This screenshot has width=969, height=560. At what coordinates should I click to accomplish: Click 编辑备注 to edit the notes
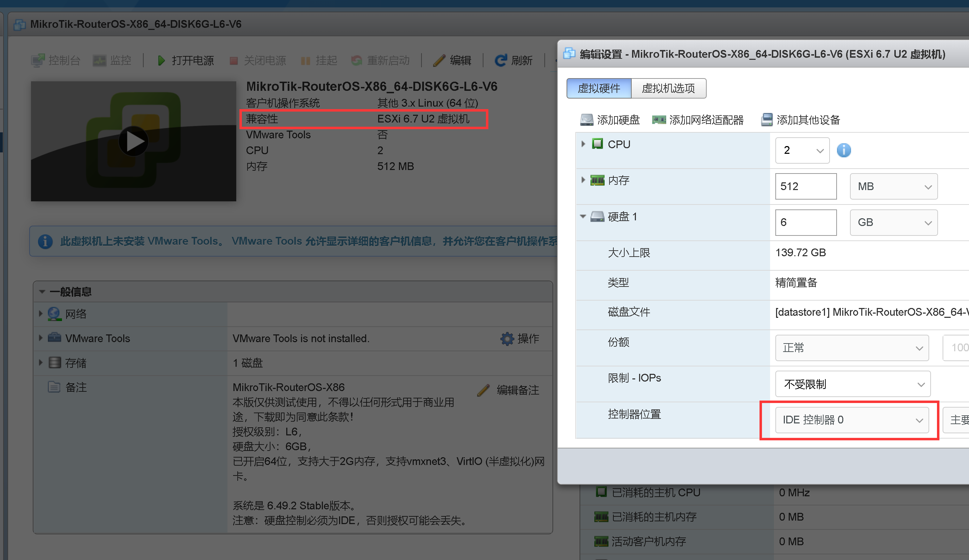[x=508, y=390]
